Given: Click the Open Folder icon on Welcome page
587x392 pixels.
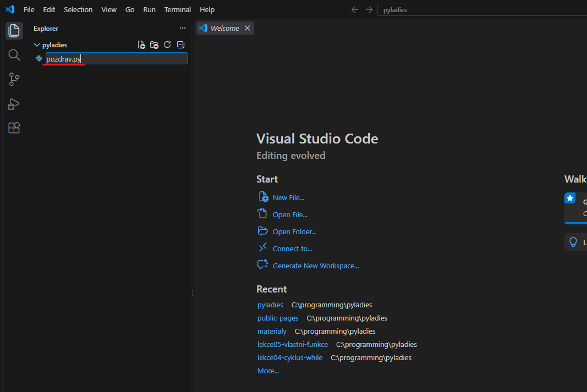Looking at the screenshot, I should coord(263,231).
